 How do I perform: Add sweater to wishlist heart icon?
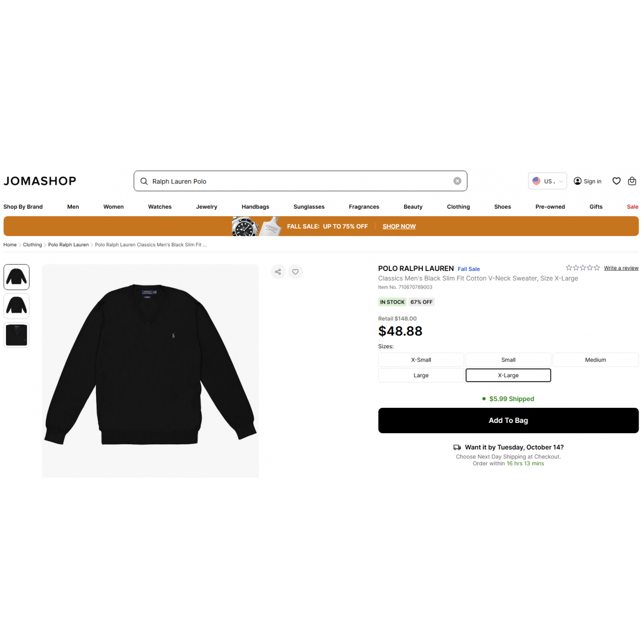click(295, 272)
